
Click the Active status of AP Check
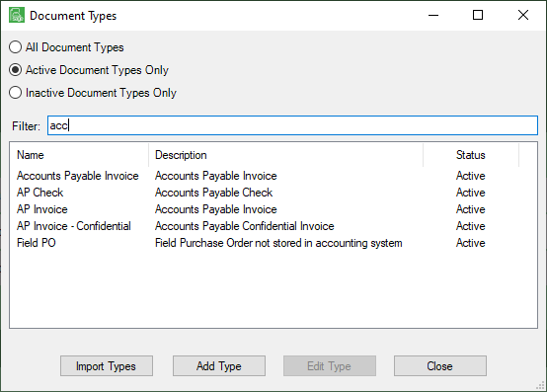(470, 193)
